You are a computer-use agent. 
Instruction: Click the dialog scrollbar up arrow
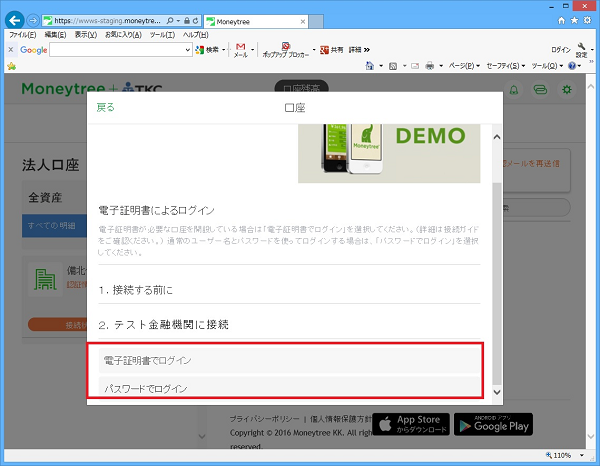tap(497, 137)
